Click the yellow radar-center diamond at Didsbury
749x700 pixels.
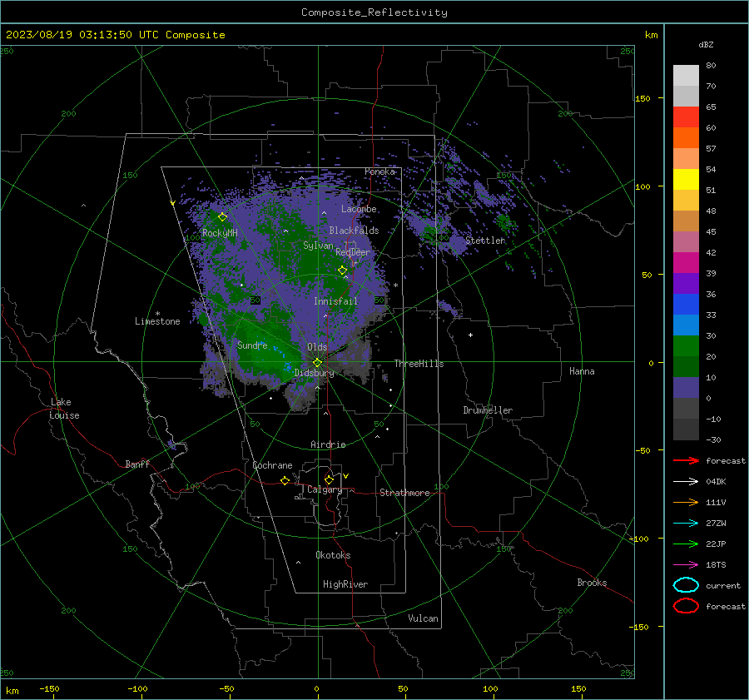pos(318,362)
